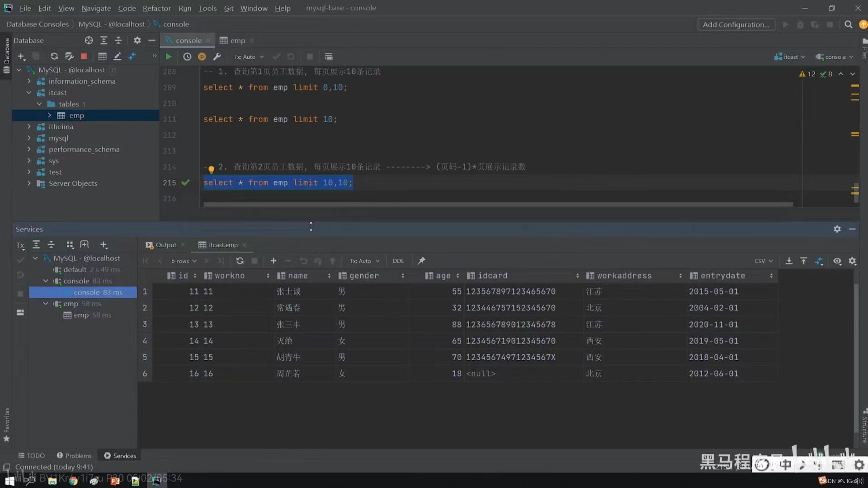Expand the itheima schema node
Image resolution: width=868 pixels, height=488 pixels.
[29, 127]
